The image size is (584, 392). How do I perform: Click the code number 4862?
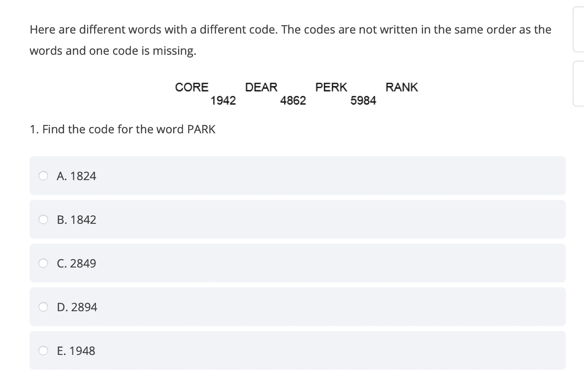click(x=293, y=101)
